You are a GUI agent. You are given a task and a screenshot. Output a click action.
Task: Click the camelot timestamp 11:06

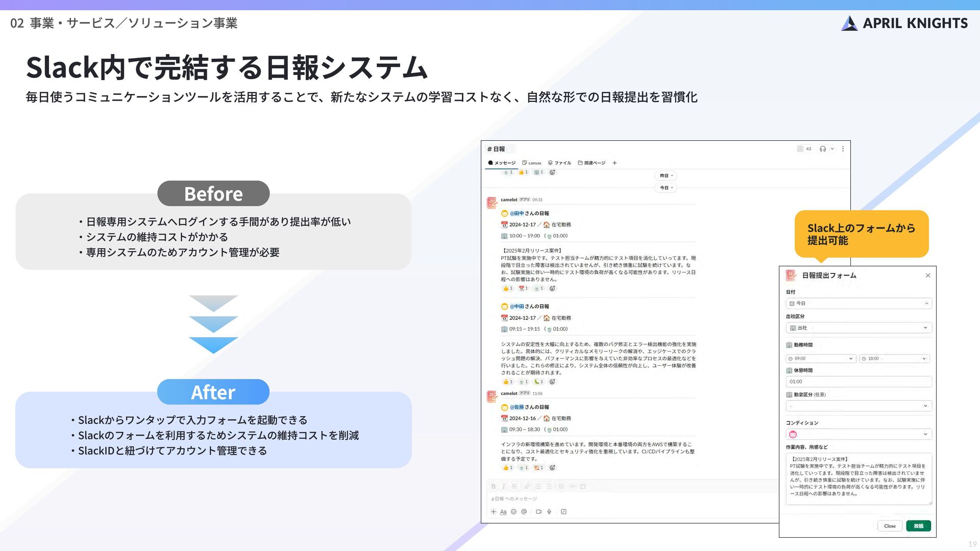[537, 393]
